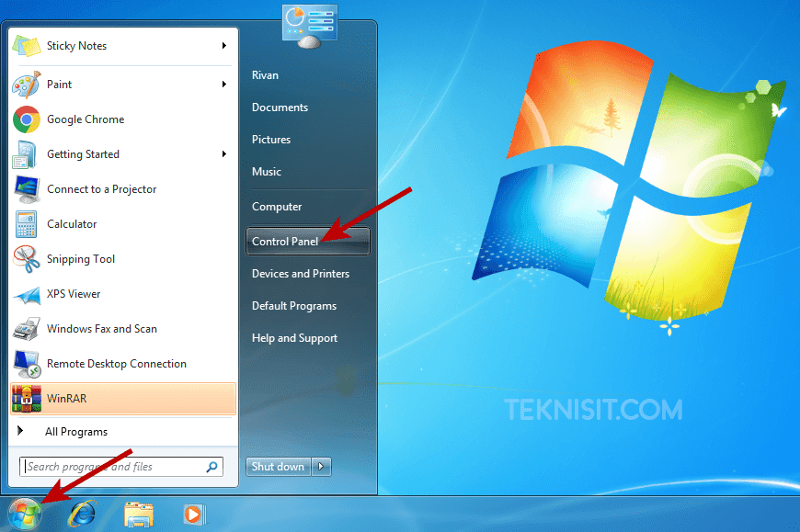800x532 pixels.
Task: Open Documents from Start menu
Action: (x=280, y=108)
